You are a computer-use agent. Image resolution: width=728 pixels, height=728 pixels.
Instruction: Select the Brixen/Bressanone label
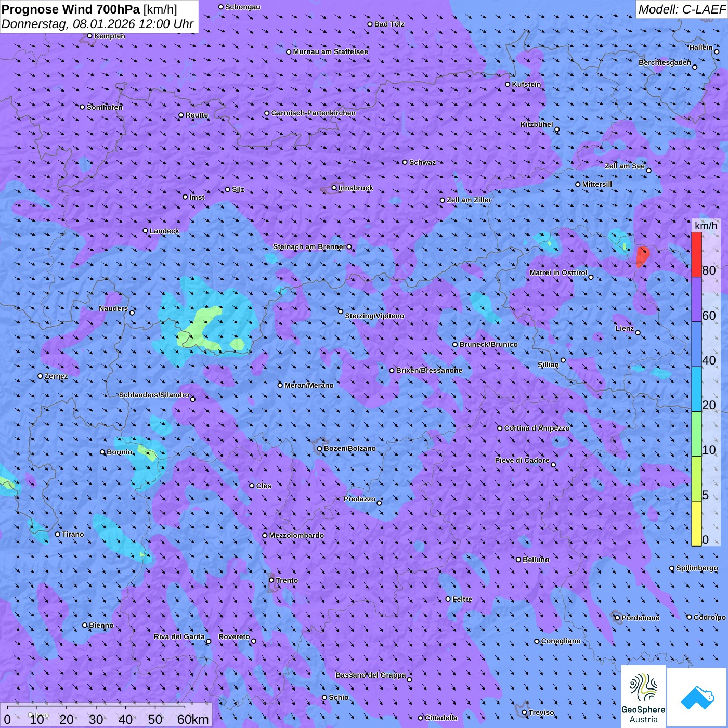[429, 370]
